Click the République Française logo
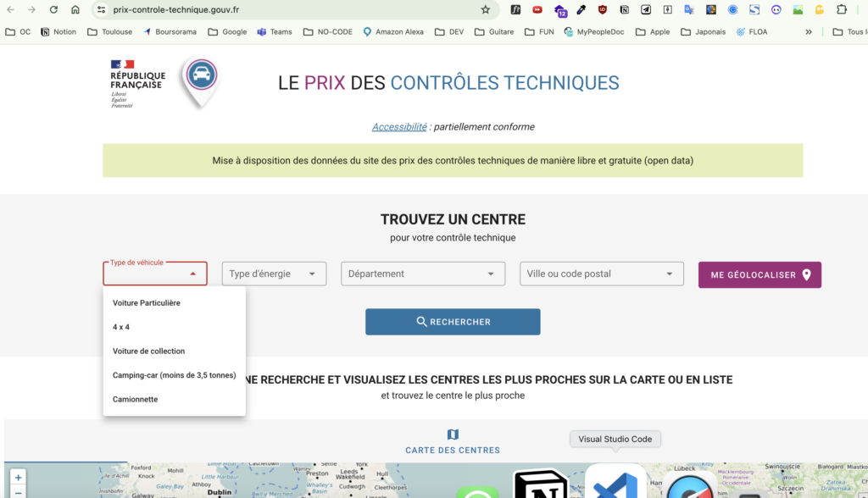 137,83
